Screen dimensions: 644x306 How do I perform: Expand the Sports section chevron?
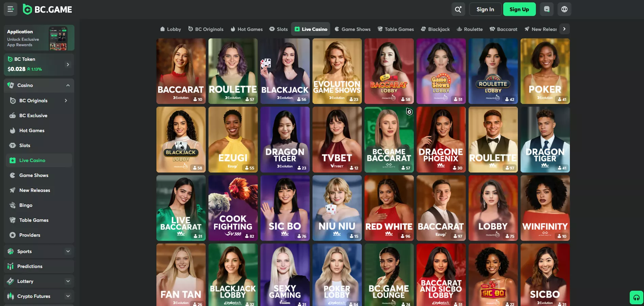coord(68,251)
